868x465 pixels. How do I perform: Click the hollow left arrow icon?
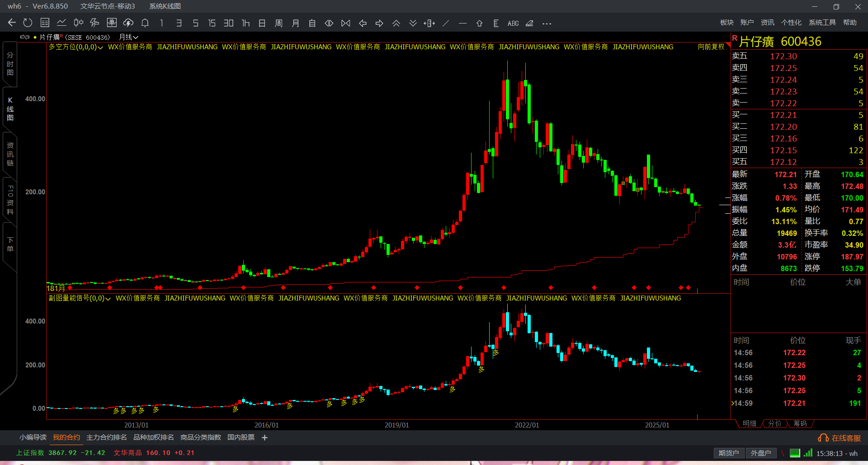pyautogui.click(x=363, y=23)
